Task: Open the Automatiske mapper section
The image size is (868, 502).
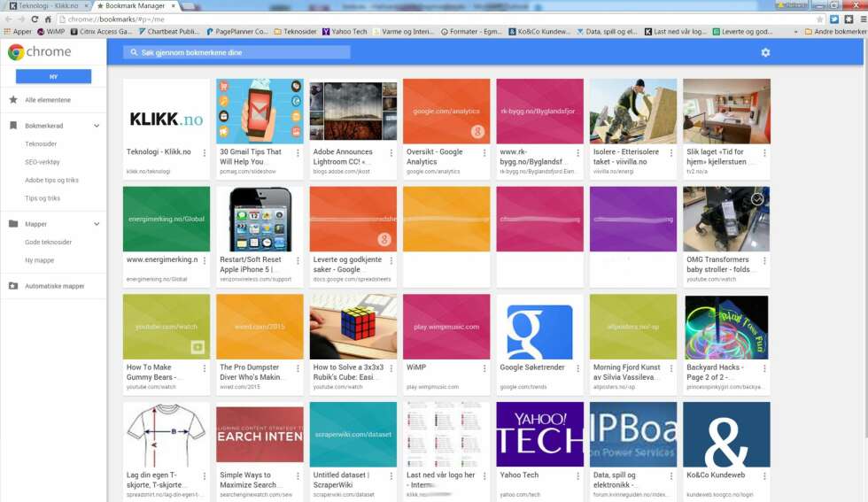Action: coord(54,286)
